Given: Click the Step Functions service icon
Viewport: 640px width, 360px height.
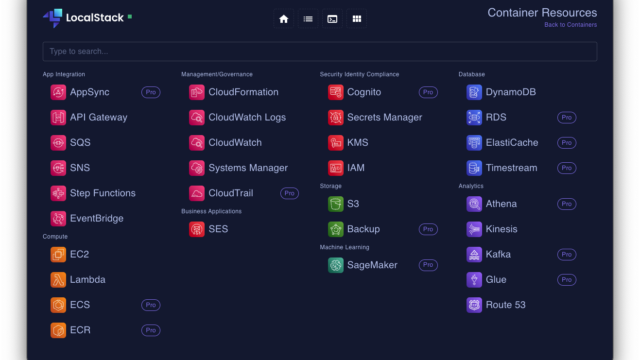Looking at the screenshot, I should tap(58, 193).
